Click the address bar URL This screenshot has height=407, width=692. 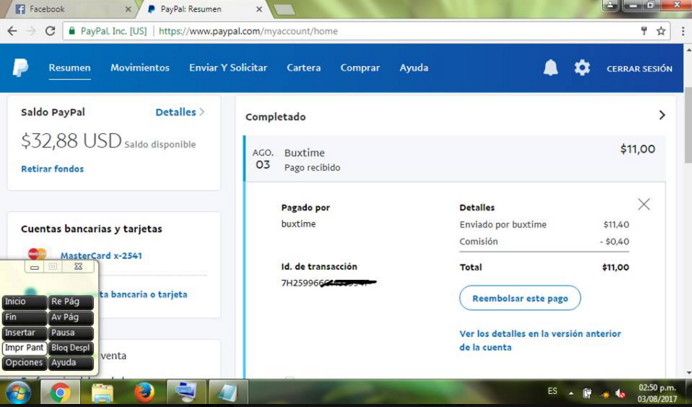pos(248,31)
